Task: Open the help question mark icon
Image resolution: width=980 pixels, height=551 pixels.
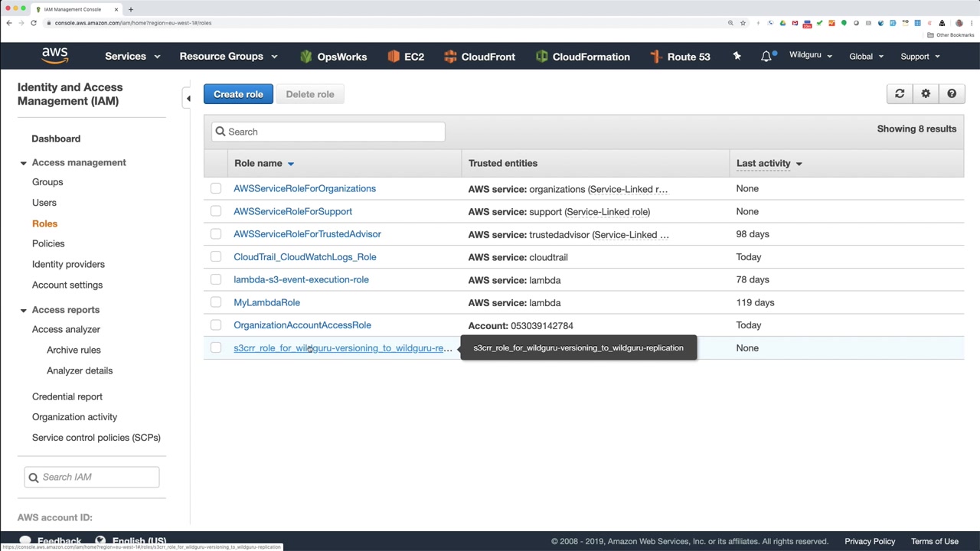Action: pos(952,93)
